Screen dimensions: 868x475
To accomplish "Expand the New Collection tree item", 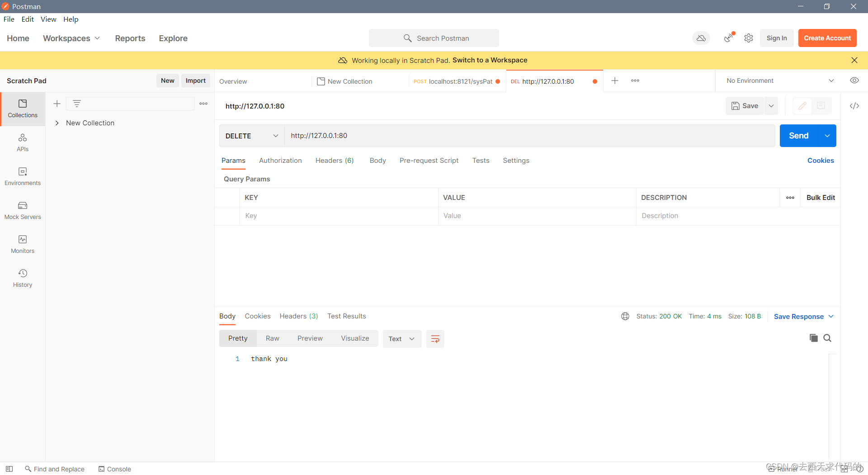I will pyautogui.click(x=57, y=123).
